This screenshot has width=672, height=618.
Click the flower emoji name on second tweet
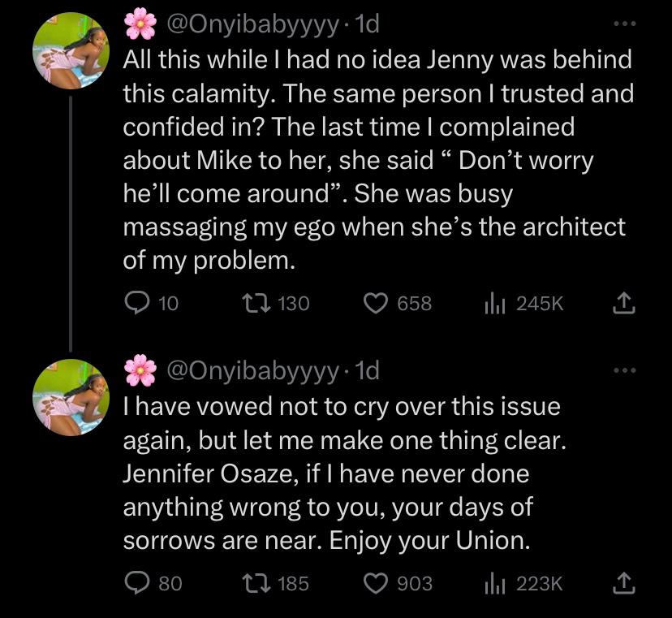(x=140, y=370)
